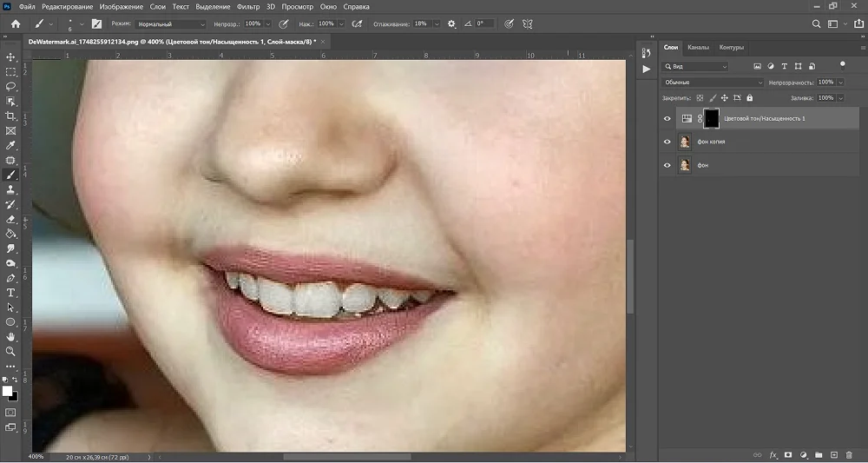
Task: Click the Home icon in options bar
Action: pos(16,23)
